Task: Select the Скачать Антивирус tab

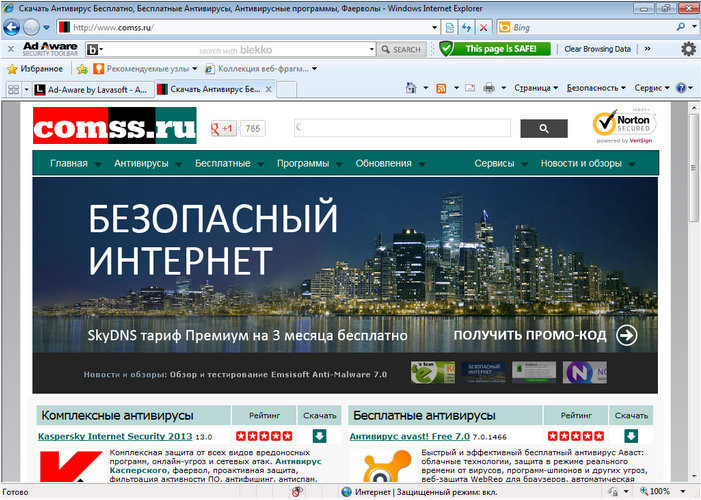Action: tap(209, 89)
